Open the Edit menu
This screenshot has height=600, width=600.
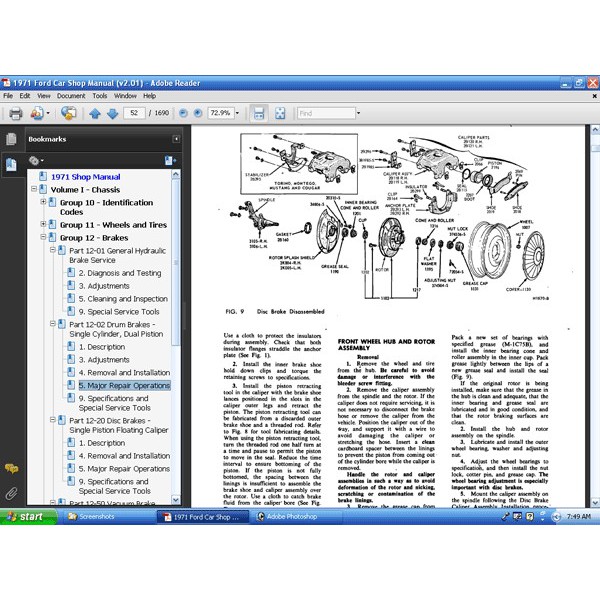click(25, 96)
